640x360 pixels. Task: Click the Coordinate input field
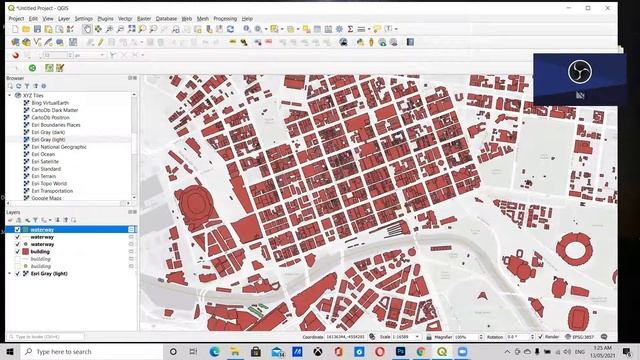[x=345, y=337]
